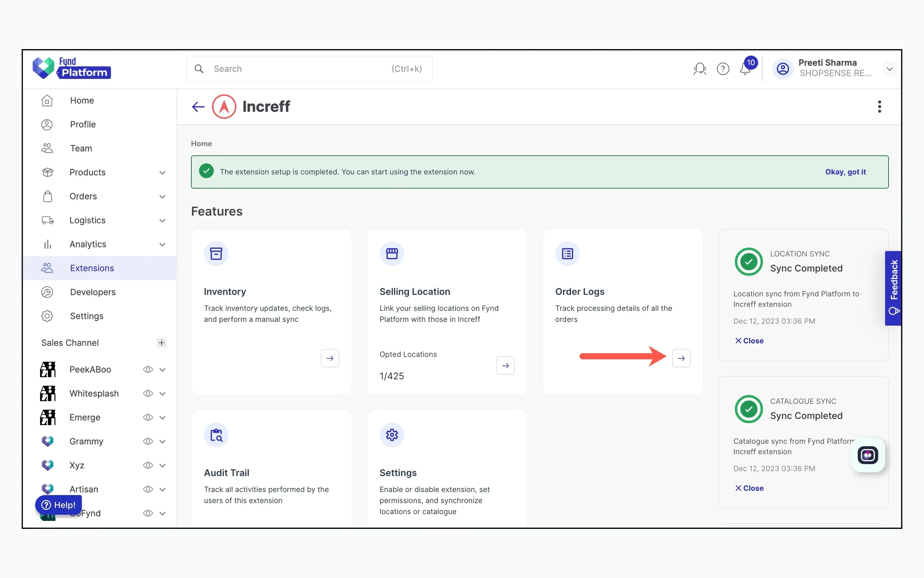Image resolution: width=924 pixels, height=578 pixels.
Task: Click the PeekABoo channel logo
Action: [x=48, y=370]
